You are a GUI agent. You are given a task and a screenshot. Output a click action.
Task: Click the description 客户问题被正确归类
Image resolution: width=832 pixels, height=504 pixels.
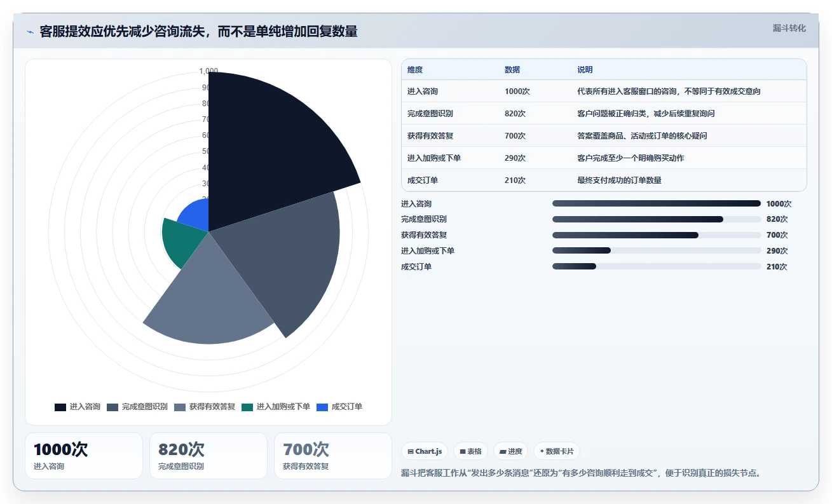point(646,114)
